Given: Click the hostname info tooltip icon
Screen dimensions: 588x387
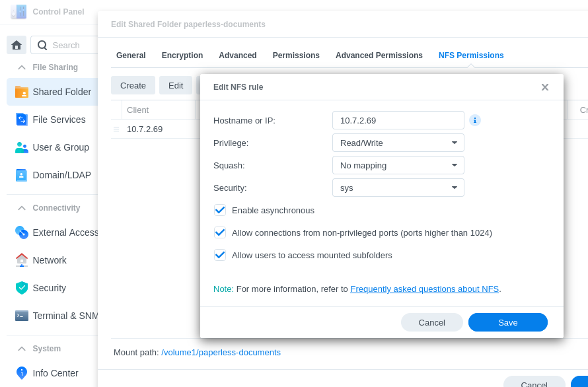Looking at the screenshot, I should click(x=474, y=120).
